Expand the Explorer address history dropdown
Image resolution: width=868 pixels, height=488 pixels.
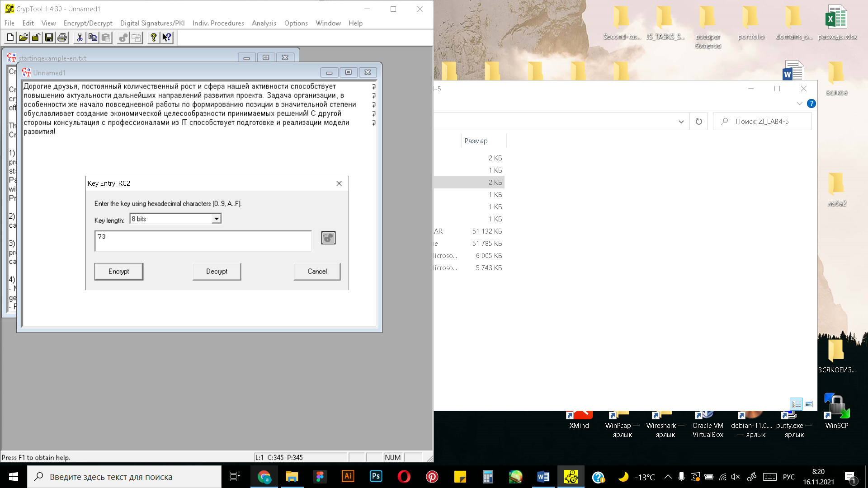tap(681, 122)
